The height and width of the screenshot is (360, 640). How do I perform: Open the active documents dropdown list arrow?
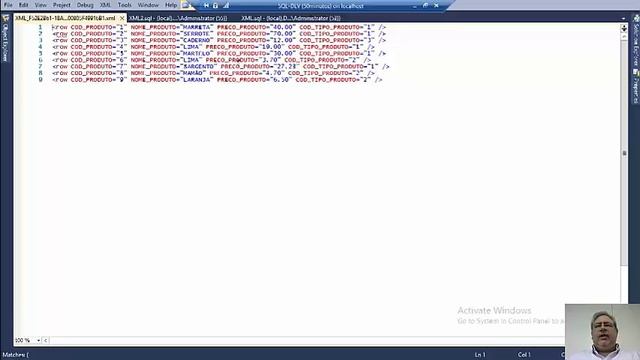pyautogui.click(x=623, y=18)
